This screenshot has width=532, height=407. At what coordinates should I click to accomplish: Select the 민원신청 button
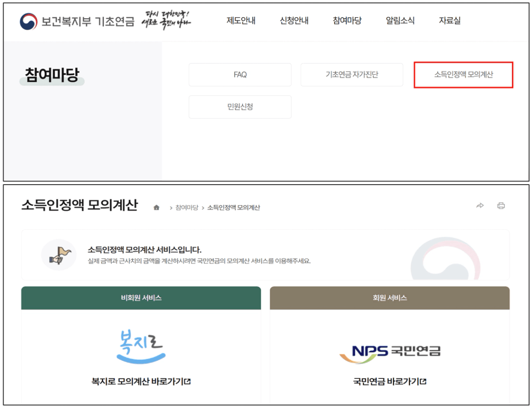(240, 107)
